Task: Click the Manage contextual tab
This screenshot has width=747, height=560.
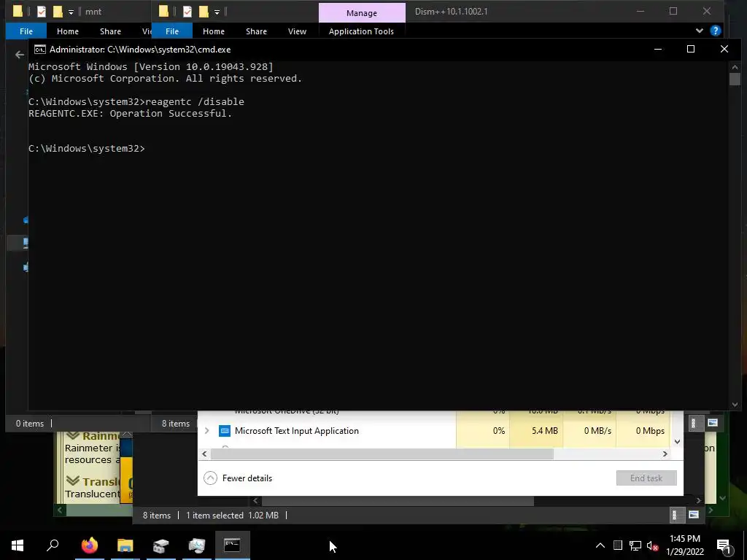Action: (362, 13)
